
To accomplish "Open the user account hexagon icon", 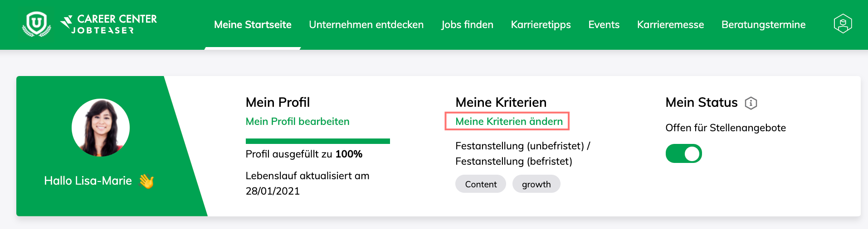I will 843,24.
